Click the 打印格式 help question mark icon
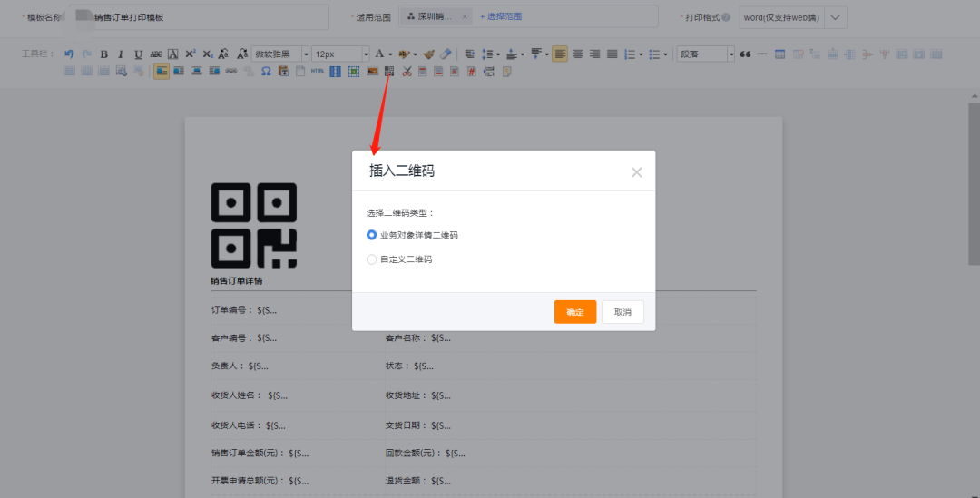Image resolution: width=980 pixels, height=498 pixels. point(726,17)
